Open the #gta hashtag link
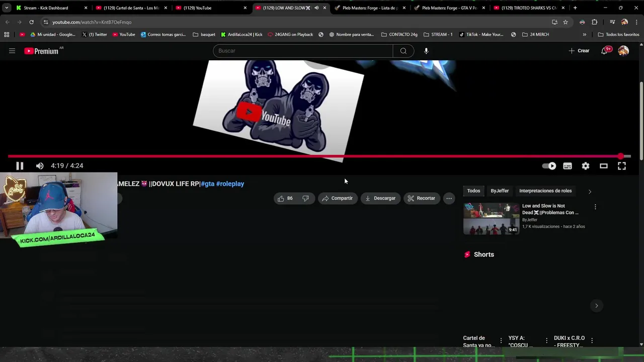644x362 pixels. pyautogui.click(x=207, y=184)
